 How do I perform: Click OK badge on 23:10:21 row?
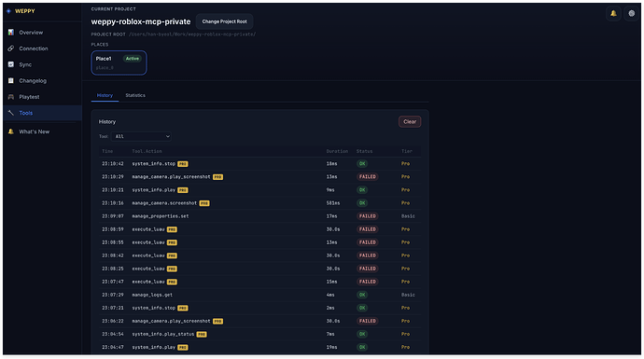click(x=362, y=190)
